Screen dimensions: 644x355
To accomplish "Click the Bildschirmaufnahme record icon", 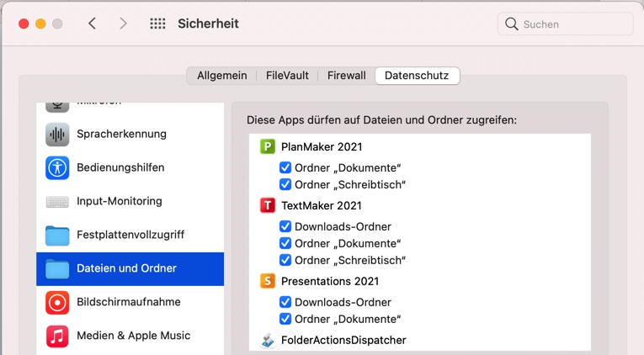I will click(x=57, y=302).
